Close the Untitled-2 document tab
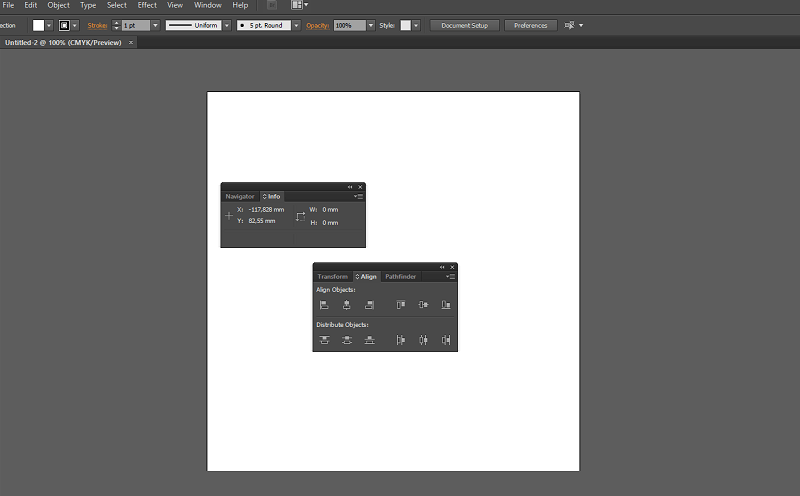The width and height of the screenshot is (800, 496). click(131, 43)
